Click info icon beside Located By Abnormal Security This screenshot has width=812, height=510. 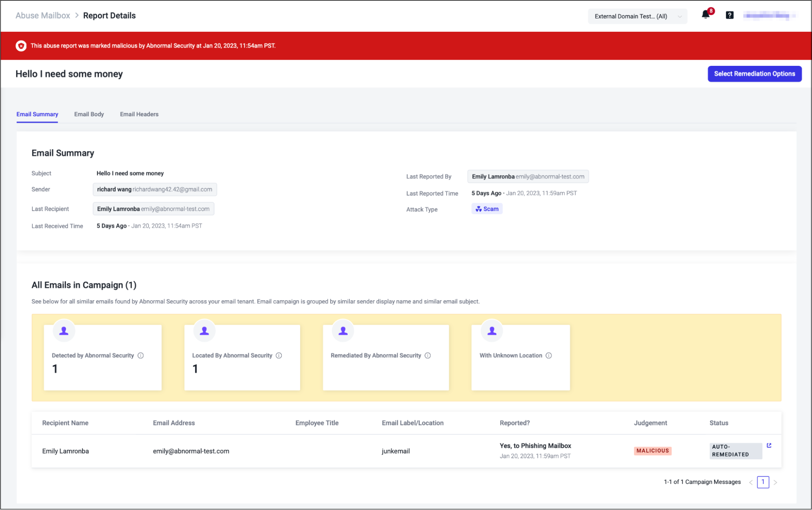coord(279,356)
